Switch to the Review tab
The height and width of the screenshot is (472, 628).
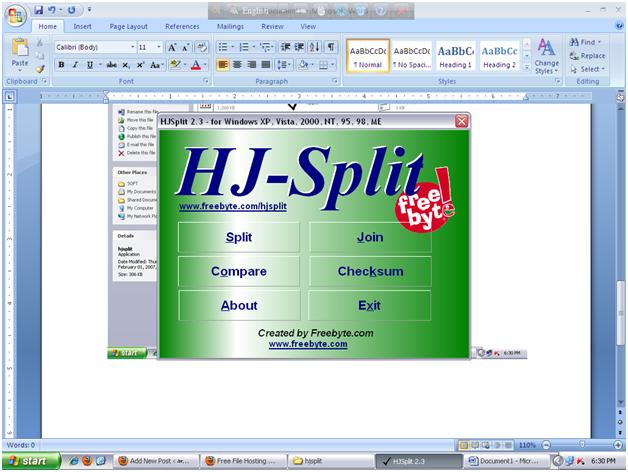[272, 26]
